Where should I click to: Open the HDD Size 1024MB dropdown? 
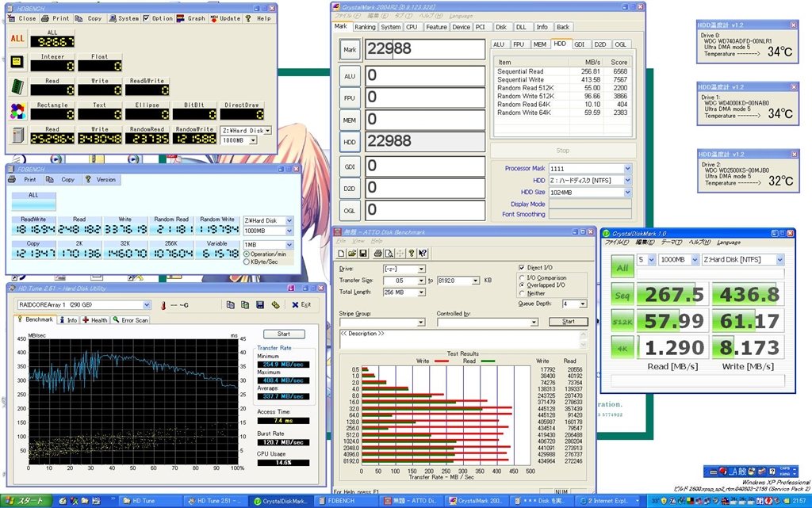627,193
